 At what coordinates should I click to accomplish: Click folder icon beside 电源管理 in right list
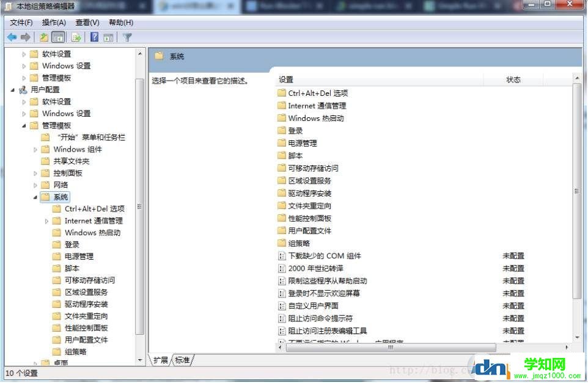[282, 143]
